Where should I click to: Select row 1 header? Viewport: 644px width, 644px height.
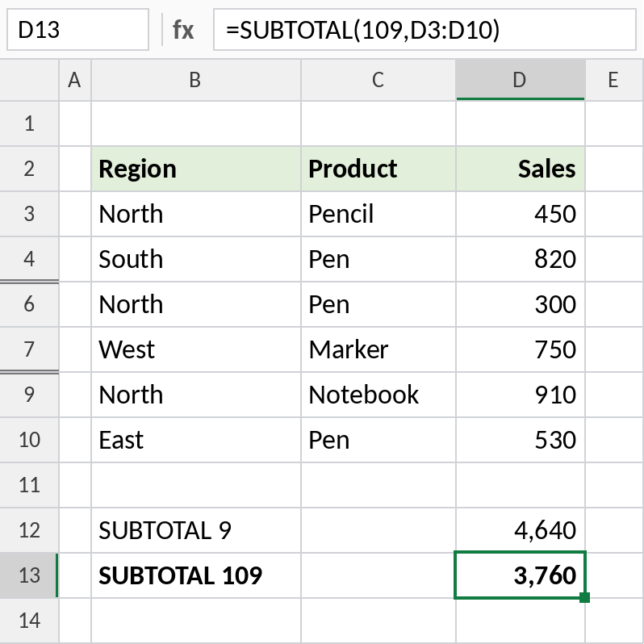tap(29, 123)
